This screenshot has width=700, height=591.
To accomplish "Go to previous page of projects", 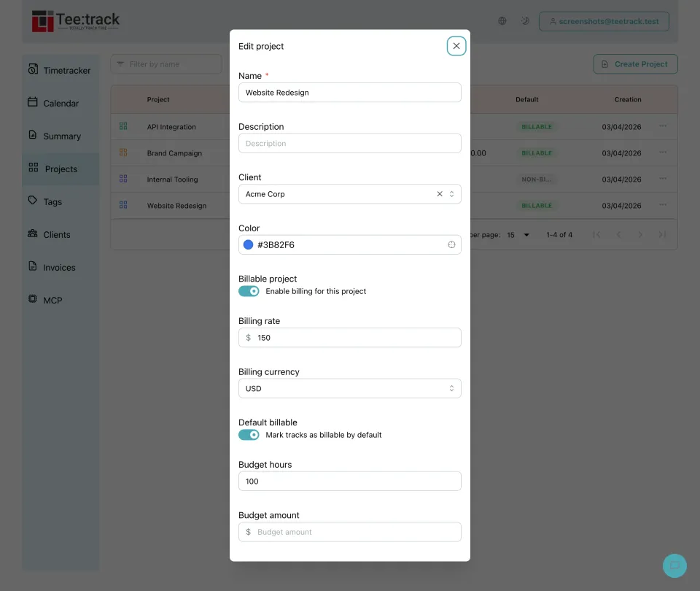I will pos(618,234).
